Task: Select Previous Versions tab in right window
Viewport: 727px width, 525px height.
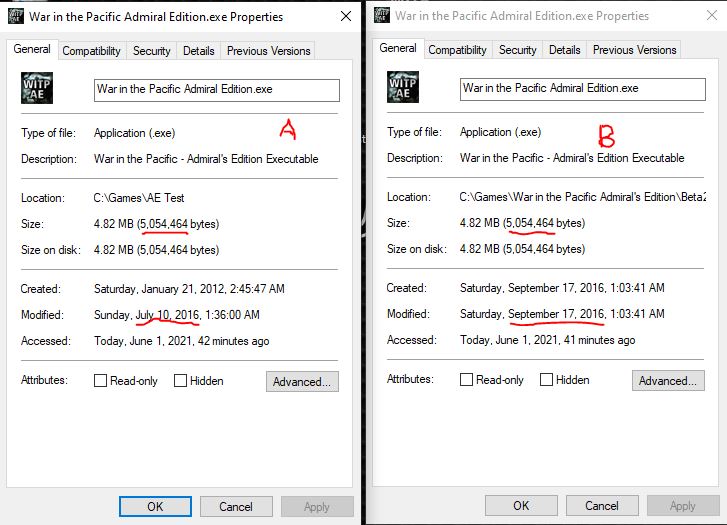Action: click(634, 50)
